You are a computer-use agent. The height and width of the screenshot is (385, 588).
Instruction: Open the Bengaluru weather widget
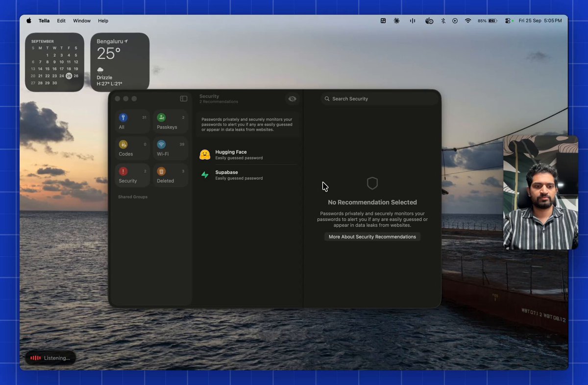click(120, 62)
